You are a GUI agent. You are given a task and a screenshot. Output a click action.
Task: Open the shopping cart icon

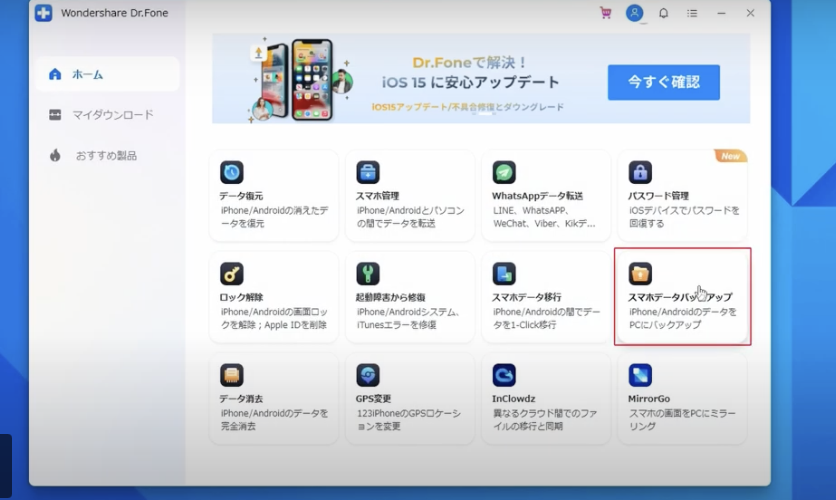(606, 13)
